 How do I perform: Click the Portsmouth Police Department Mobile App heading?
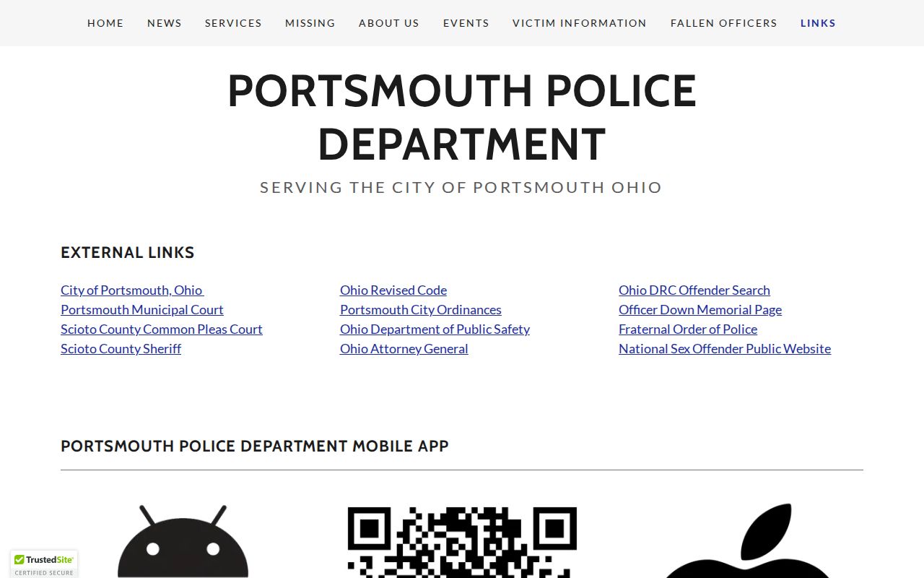point(255,446)
